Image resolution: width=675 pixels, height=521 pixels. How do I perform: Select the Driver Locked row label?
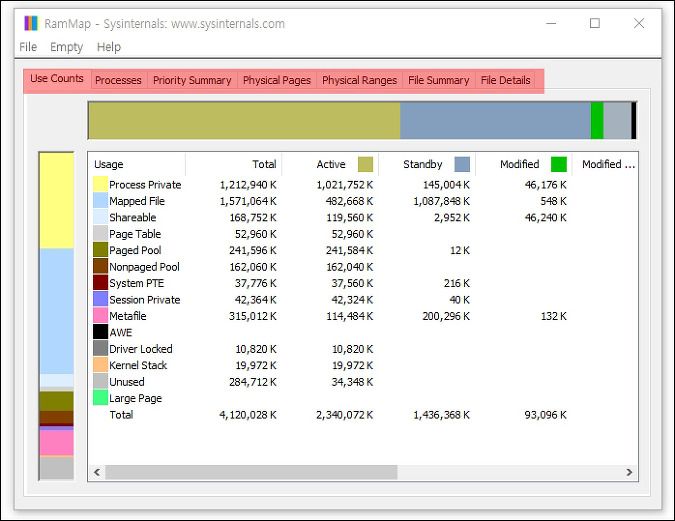pos(141,349)
